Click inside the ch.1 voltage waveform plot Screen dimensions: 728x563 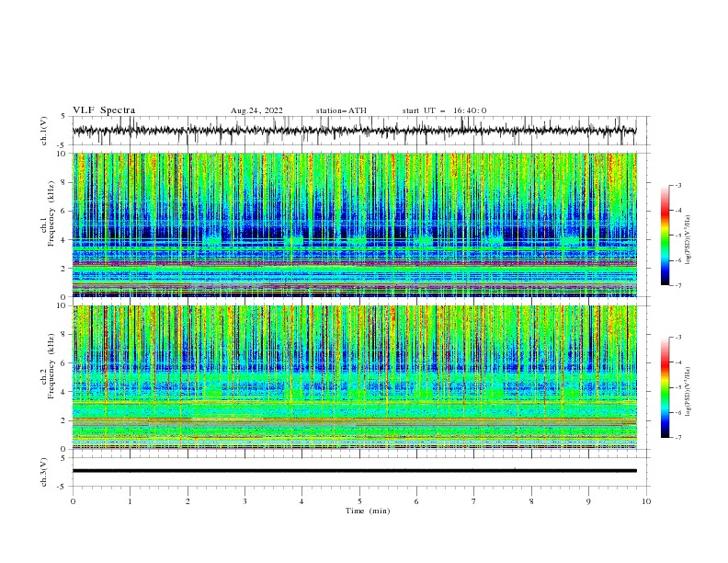point(354,131)
